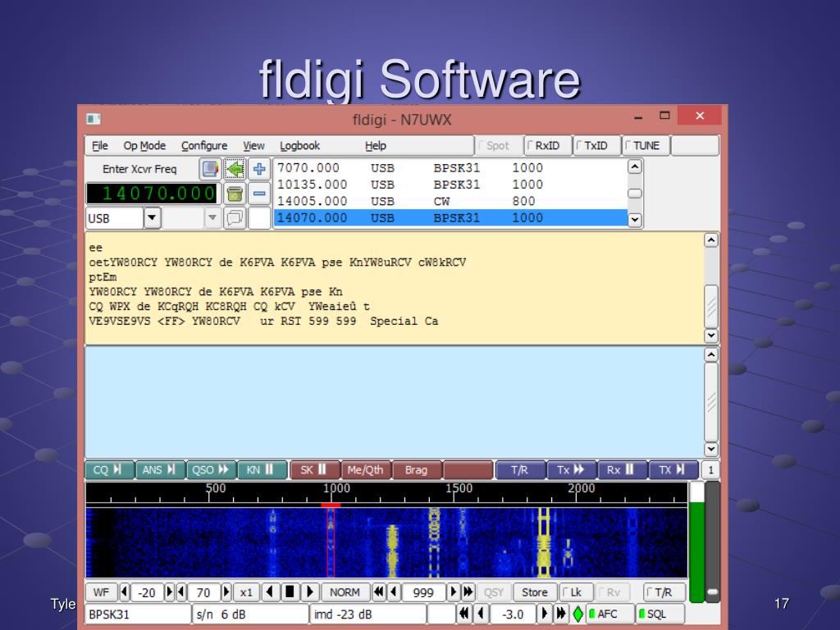
Task: Toggle the T/R checkbox near the waterfall
Action: click(663, 592)
